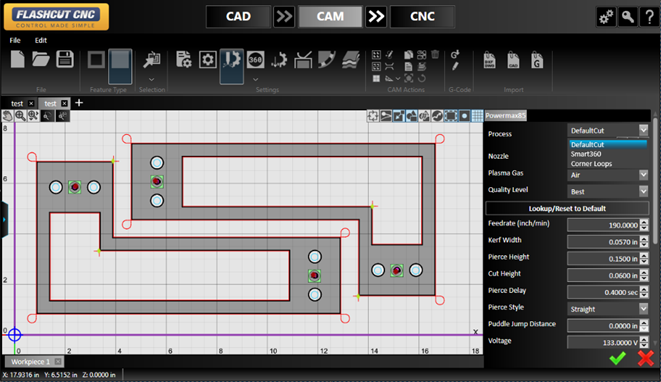This screenshot has width=661, height=382.
Task: Click the arrows button between CAM and CNC
Action: tap(376, 16)
